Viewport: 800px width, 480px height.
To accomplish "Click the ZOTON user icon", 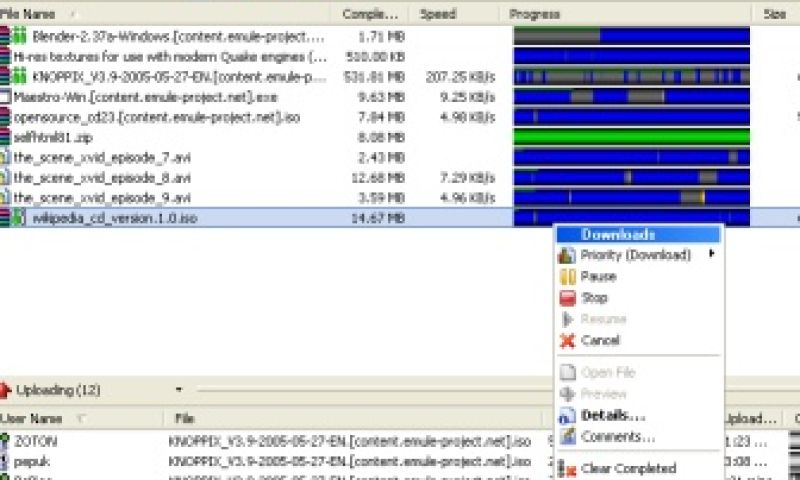I will coord(5,441).
